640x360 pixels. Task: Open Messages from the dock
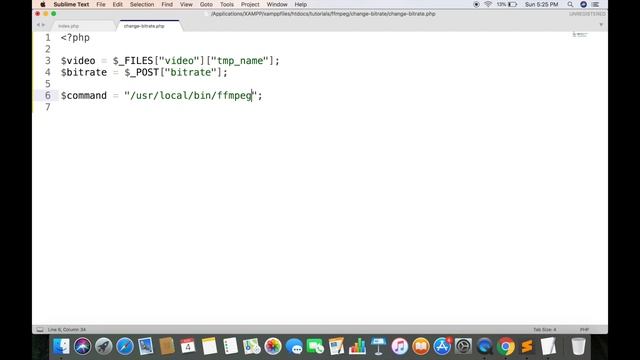pyautogui.click(x=294, y=347)
